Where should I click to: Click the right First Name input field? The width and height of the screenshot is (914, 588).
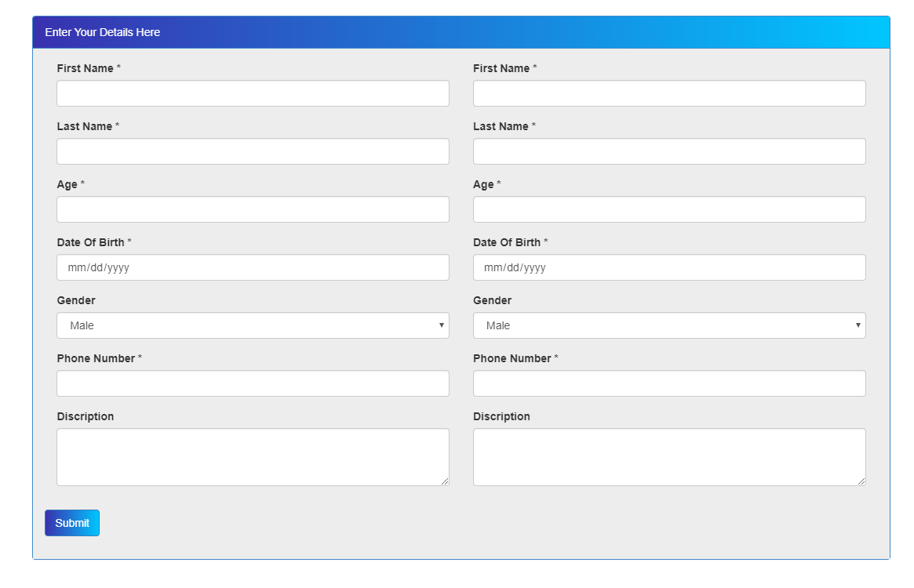pos(668,93)
